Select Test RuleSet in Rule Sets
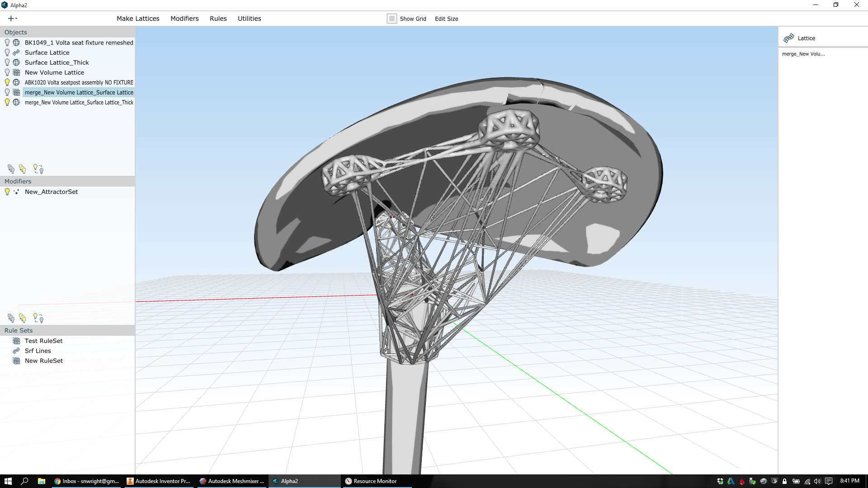 click(x=43, y=341)
